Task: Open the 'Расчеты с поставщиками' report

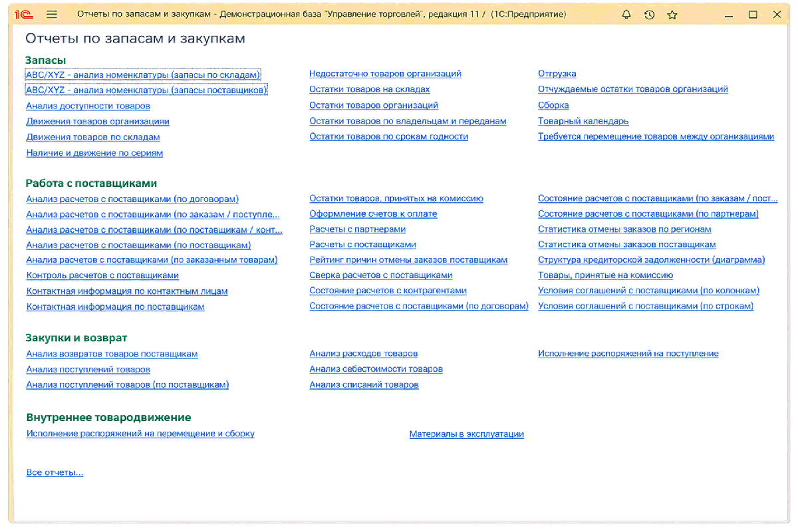Action: [x=363, y=245]
